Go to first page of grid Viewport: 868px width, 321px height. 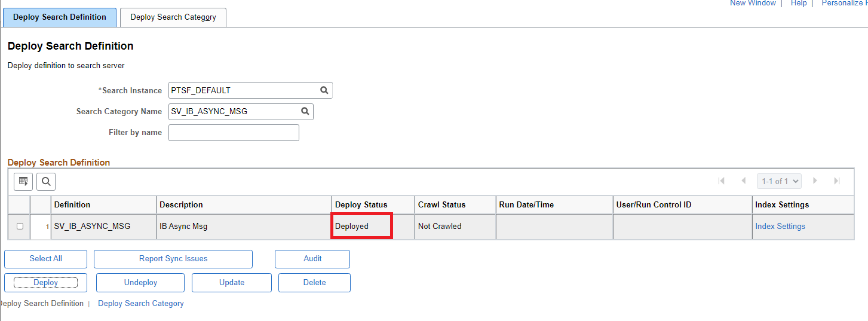[722, 181]
